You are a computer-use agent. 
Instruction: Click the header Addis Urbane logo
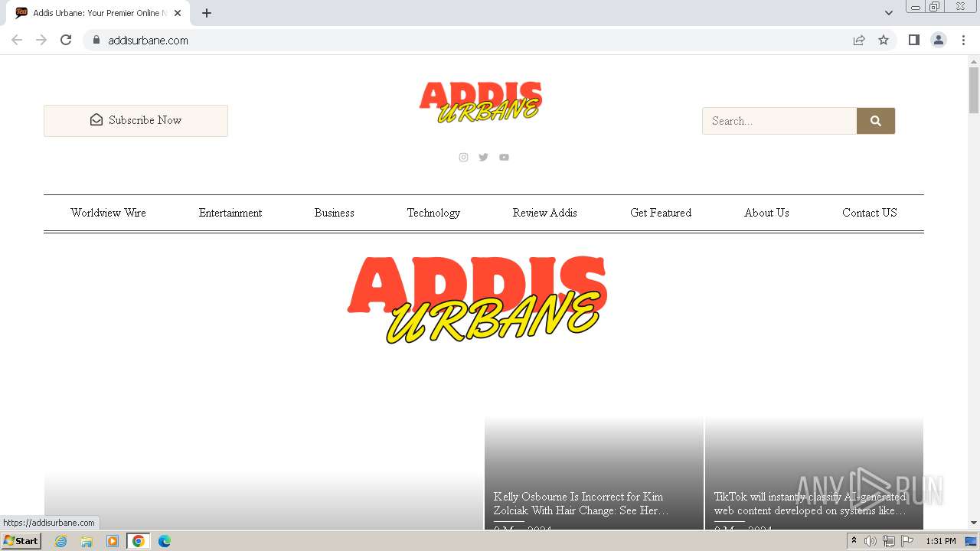pos(481,103)
